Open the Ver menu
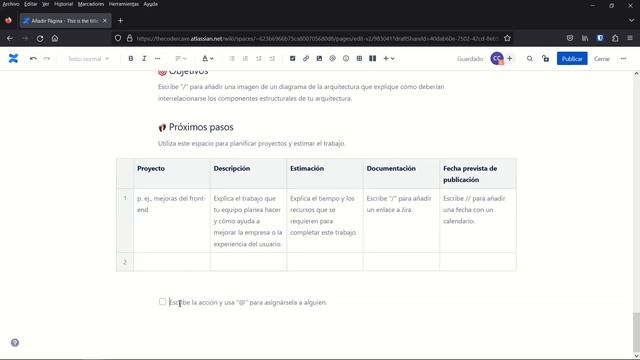The width and height of the screenshot is (640, 360). click(46, 4)
